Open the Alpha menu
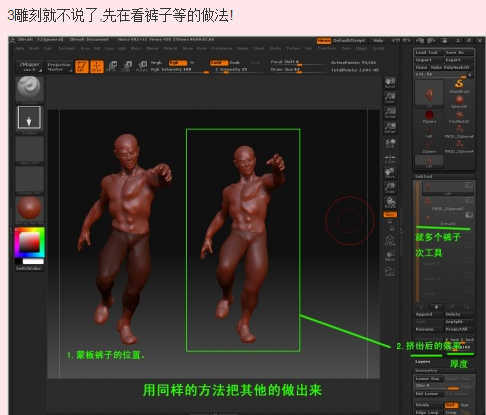 tap(20, 49)
